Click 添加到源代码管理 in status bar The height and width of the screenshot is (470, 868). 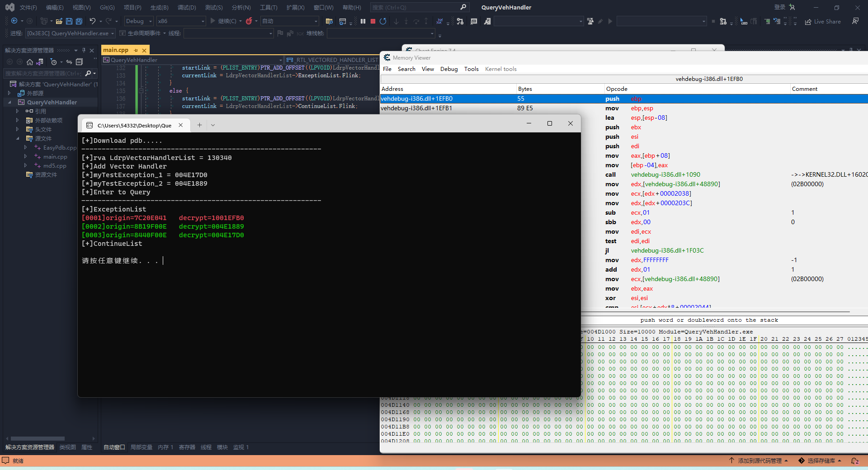pos(759,461)
